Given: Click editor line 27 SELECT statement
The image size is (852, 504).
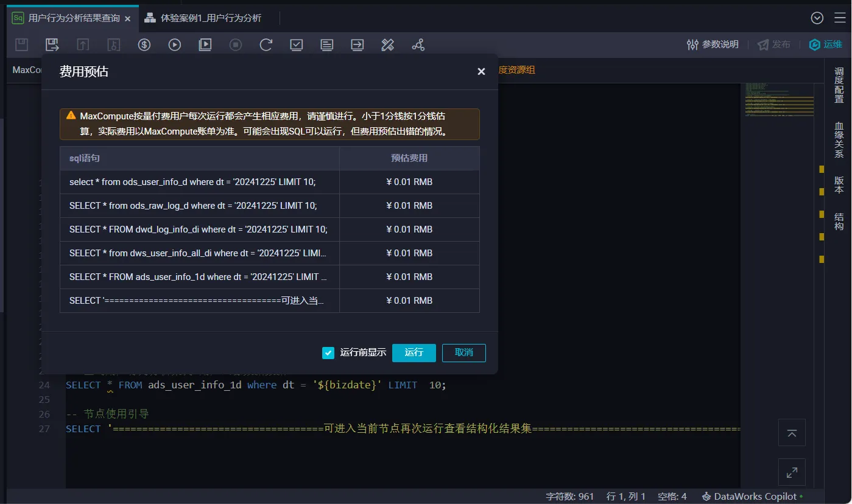Looking at the screenshot, I should pos(403,429).
